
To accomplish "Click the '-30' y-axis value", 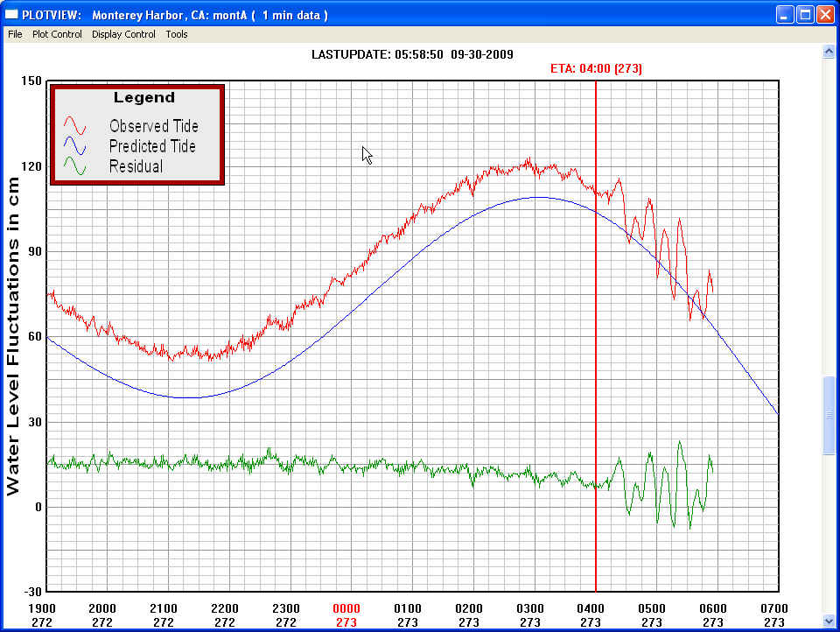I will click(32, 592).
